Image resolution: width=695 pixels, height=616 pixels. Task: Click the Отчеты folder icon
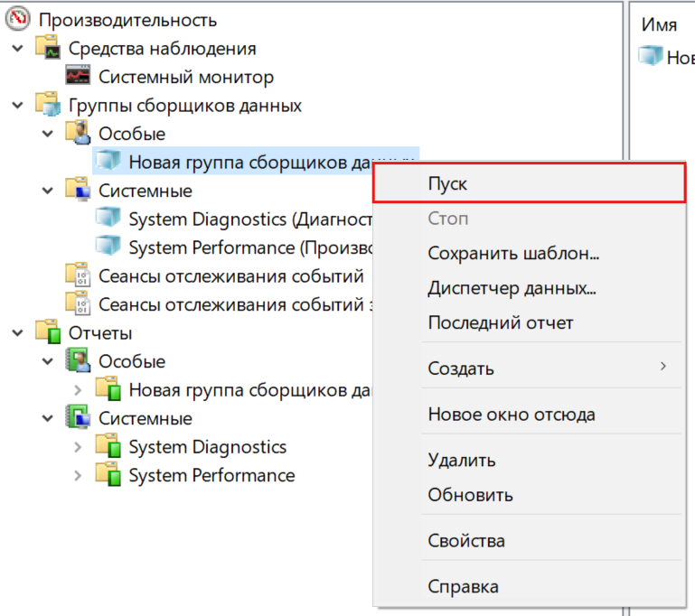click(48, 333)
